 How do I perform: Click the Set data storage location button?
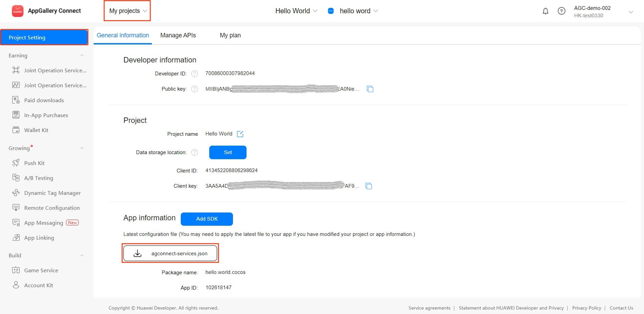click(x=228, y=152)
